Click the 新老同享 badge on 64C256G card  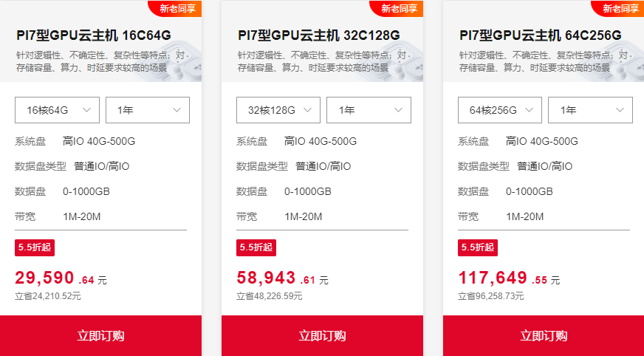(x=619, y=8)
